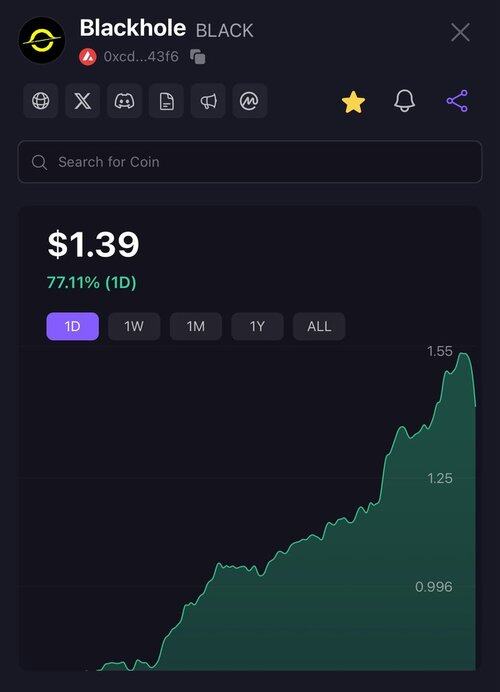This screenshot has width=500, height=692.
Task: Click the Avalanche chain badge
Action: point(88,57)
